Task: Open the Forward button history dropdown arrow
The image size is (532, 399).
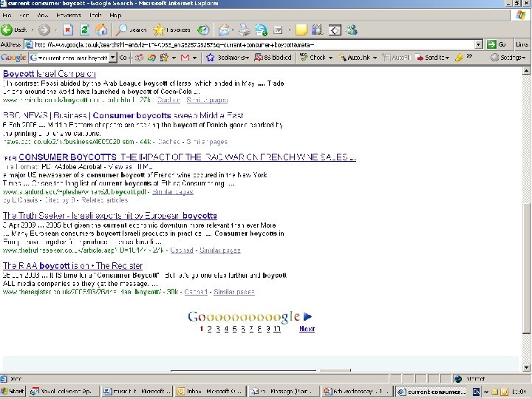Action: coord(56,30)
